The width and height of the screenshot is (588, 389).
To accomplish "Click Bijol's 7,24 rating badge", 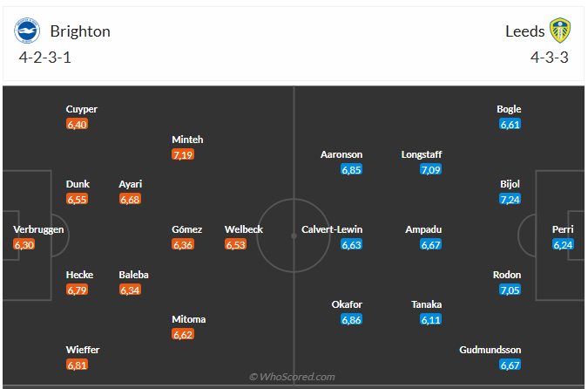I will point(510,200).
